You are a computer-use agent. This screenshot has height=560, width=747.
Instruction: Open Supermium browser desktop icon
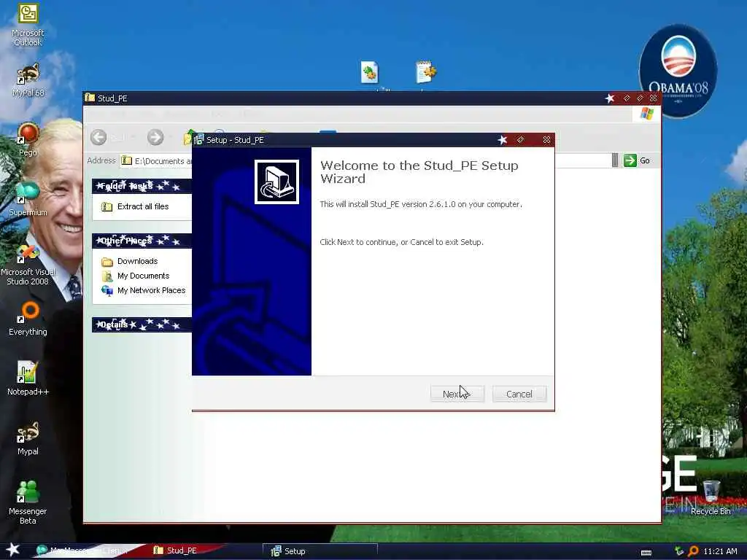coord(28,199)
